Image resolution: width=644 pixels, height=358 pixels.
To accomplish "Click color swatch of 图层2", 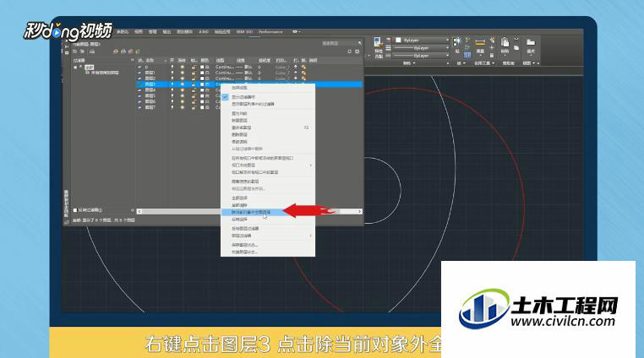I will pyautogui.click(x=202, y=79).
